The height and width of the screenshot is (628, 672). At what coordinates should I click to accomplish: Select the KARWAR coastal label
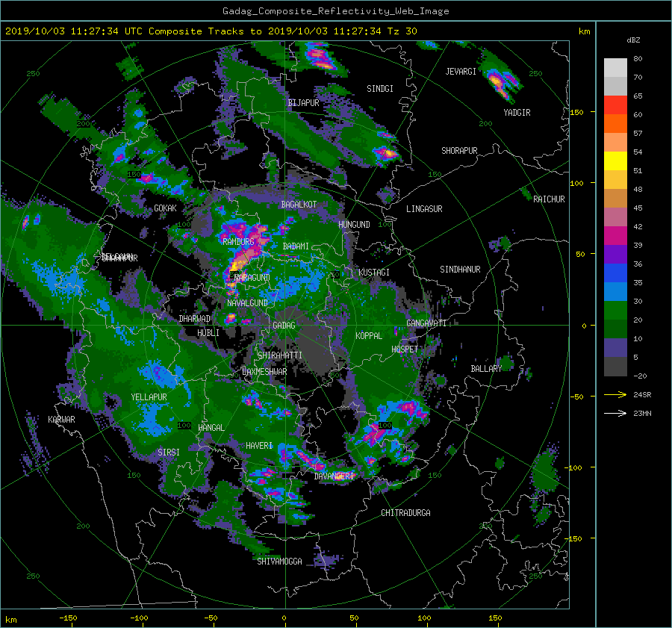point(61,420)
